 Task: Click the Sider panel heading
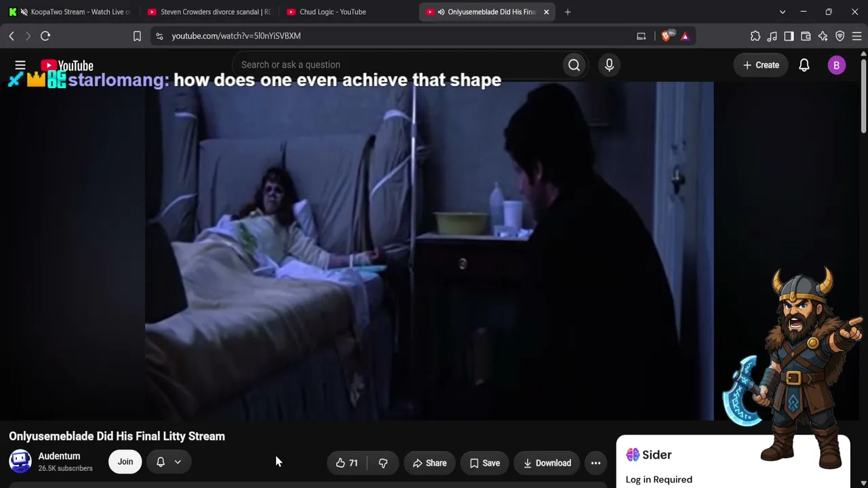648,455
